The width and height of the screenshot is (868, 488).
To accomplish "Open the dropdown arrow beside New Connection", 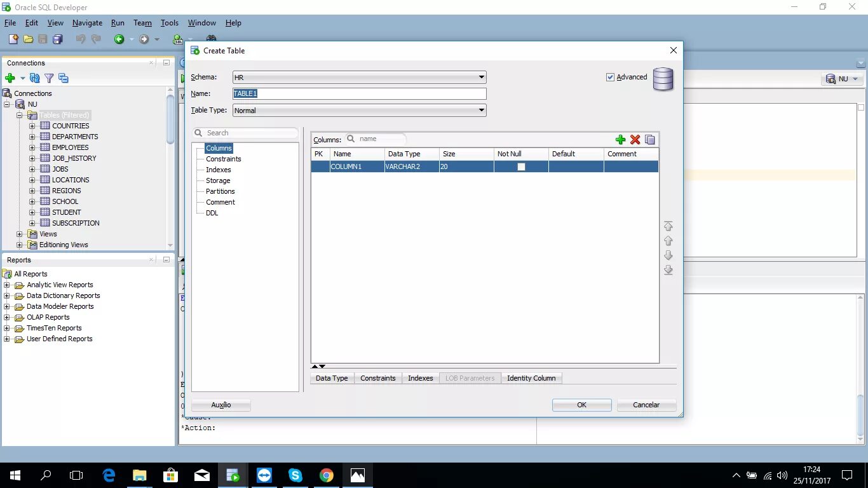I will [x=22, y=78].
